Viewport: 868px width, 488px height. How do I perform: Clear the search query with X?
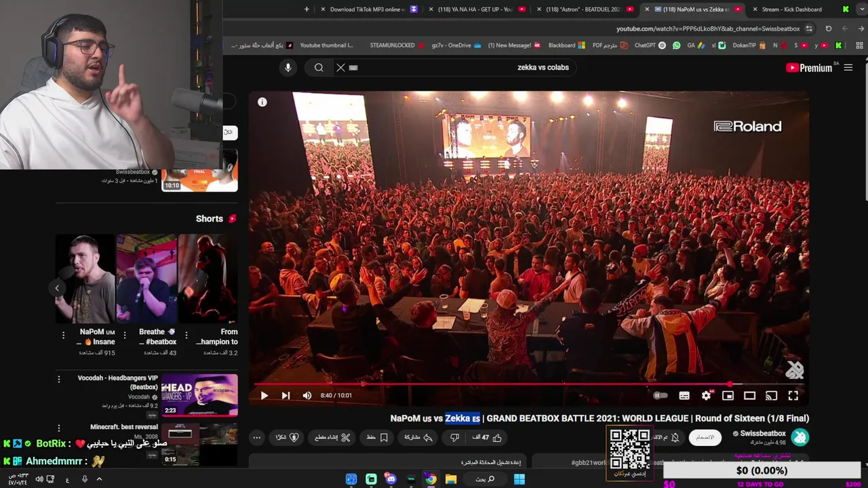(341, 68)
